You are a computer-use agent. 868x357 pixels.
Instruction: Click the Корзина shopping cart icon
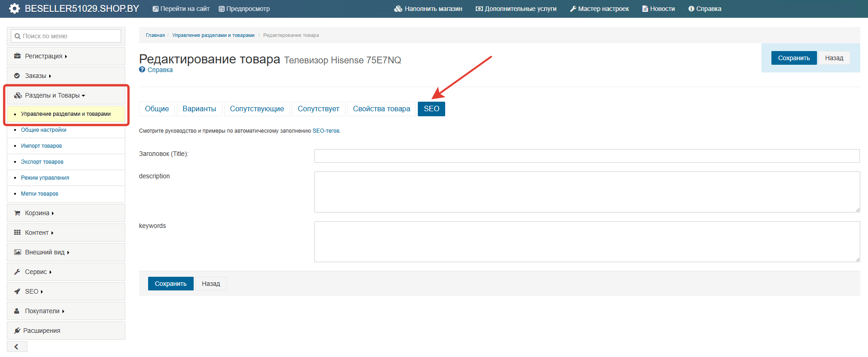coord(17,213)
